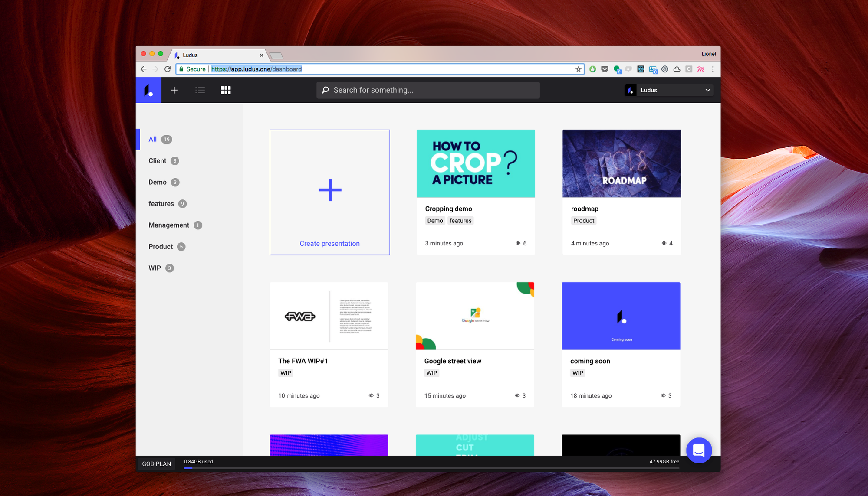Click the plus icon to add a presentation
The height and width of the screenshot is (496, 868).
[x=174, y=90]
